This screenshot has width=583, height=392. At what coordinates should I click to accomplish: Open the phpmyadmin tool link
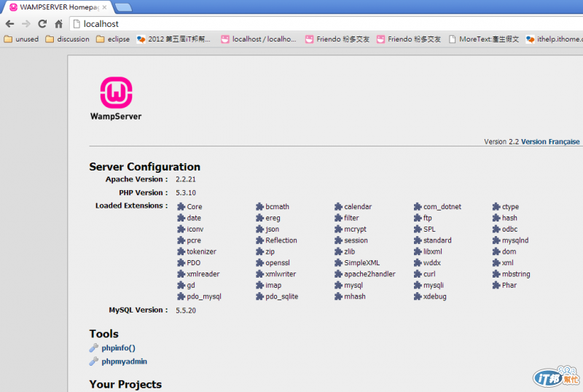pyautogui.click(x=124, y=361)
